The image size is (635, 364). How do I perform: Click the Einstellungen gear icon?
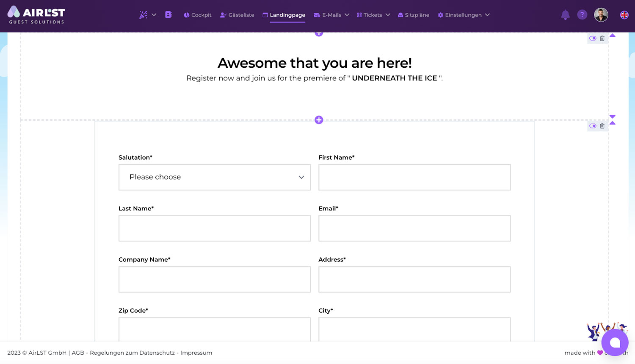[x=440, y=15]
